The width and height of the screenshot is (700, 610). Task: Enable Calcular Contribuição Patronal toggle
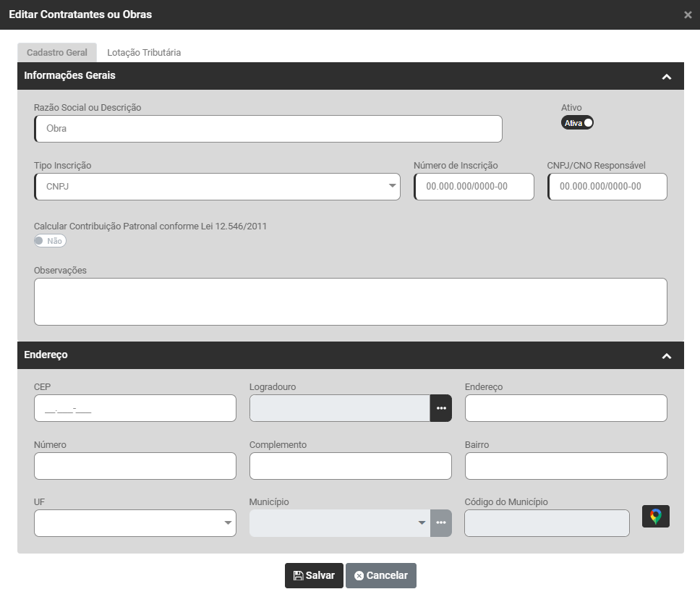click(x=50, y=241)
